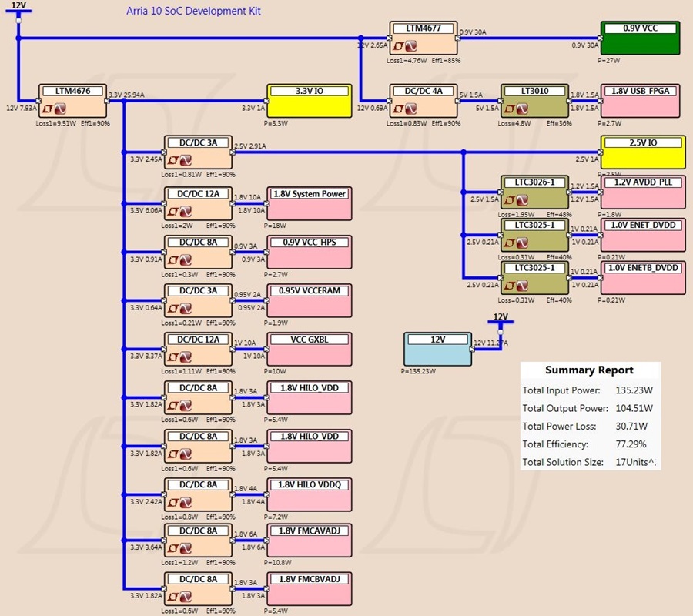Select the 1.0V ENET_DVDD load block
693x616 pixels.
pos(643,235)
